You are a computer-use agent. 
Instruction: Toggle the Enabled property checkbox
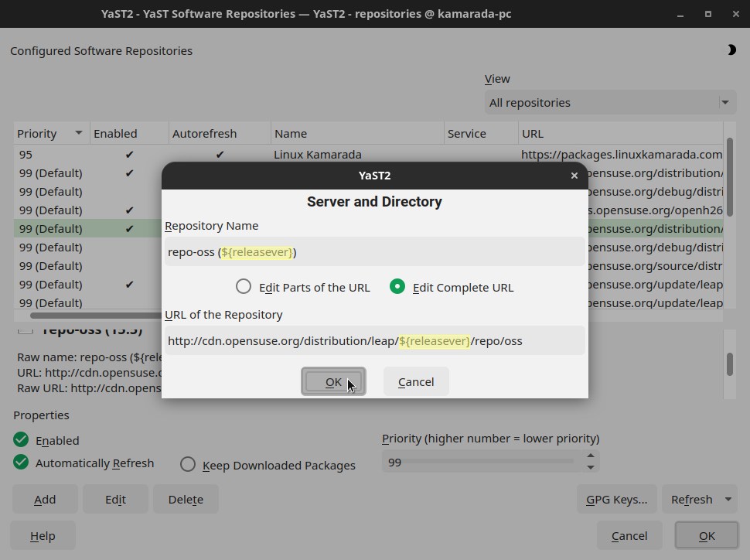pos(21,439)
